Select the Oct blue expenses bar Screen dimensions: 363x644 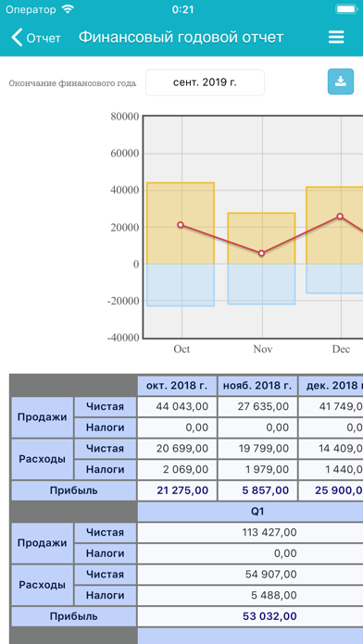coord(181,285)
